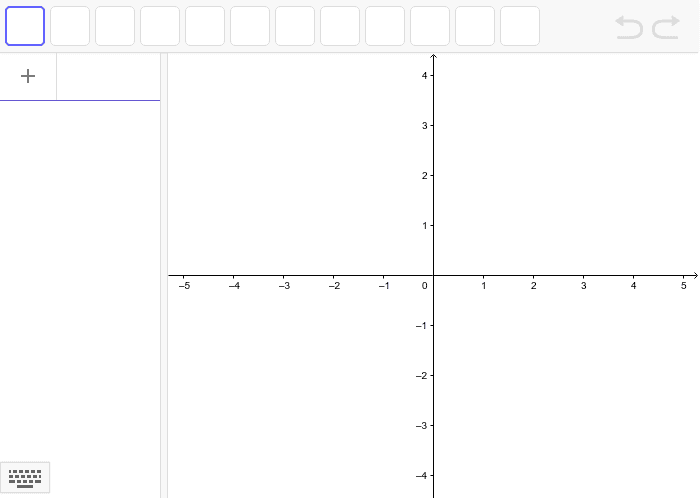
Task: Focus the algebra input field
Action: pyautogui.click(x=108, y=76)
